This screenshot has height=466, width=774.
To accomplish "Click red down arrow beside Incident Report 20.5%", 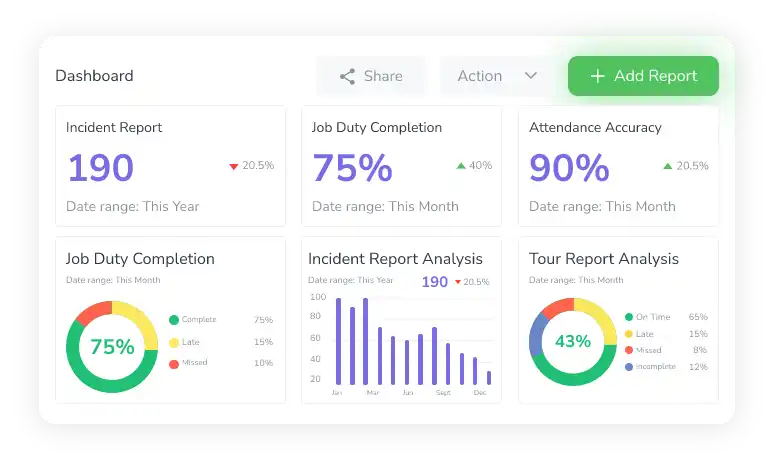I will (x=234, y=166).
